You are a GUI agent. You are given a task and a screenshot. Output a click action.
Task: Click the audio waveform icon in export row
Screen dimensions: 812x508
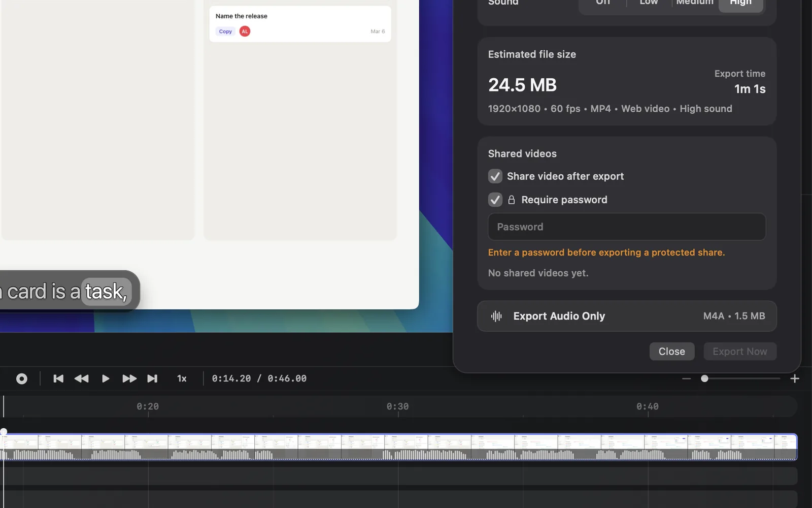(496, 316)
